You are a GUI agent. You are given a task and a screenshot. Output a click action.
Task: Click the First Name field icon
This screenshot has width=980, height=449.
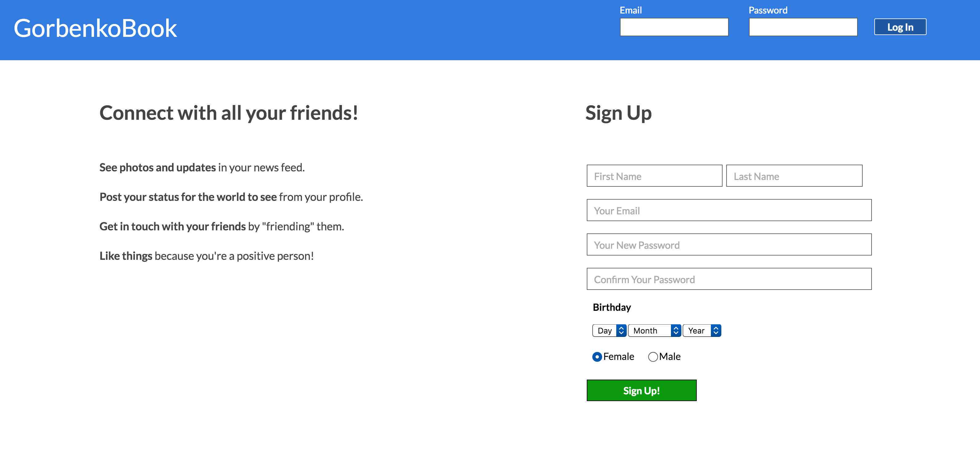pos(654,176)
